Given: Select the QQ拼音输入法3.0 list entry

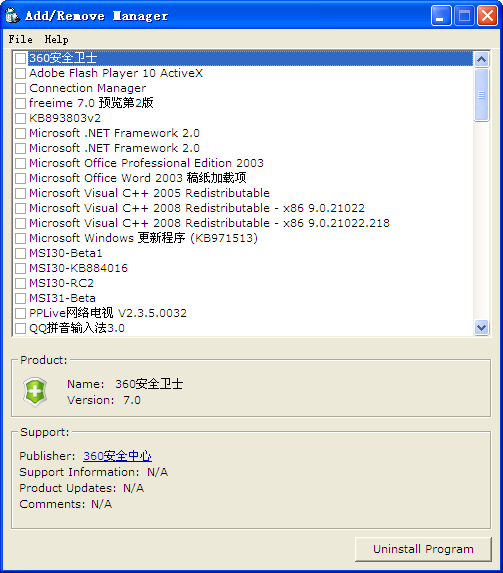Looking at the screenshot, I should 77,328.
